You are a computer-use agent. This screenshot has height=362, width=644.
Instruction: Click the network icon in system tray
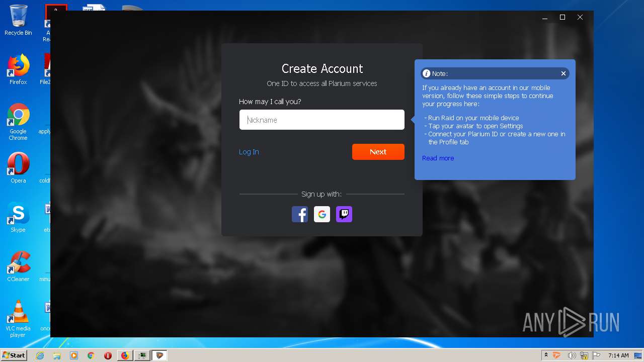pos(584,355)
